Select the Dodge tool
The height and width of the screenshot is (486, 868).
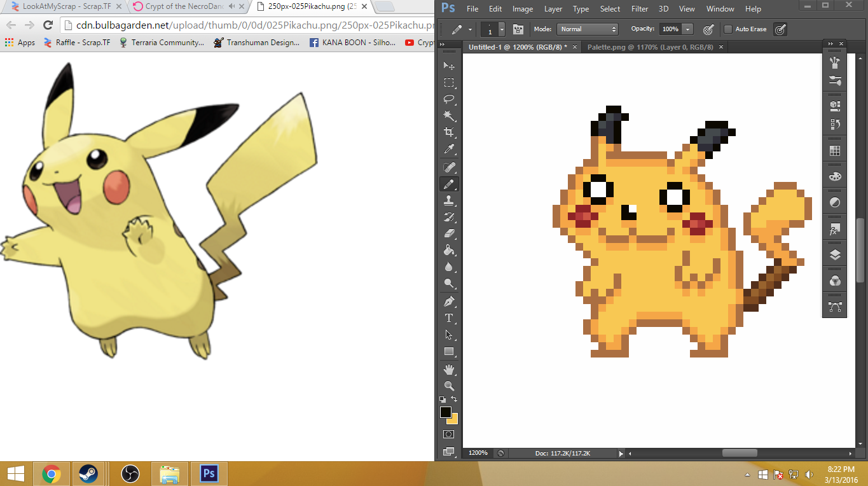click(x=449, y=283)
